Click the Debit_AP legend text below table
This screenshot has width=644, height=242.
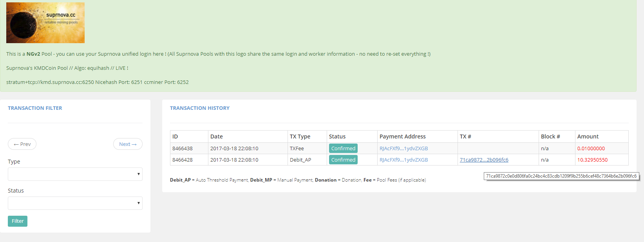298,180
